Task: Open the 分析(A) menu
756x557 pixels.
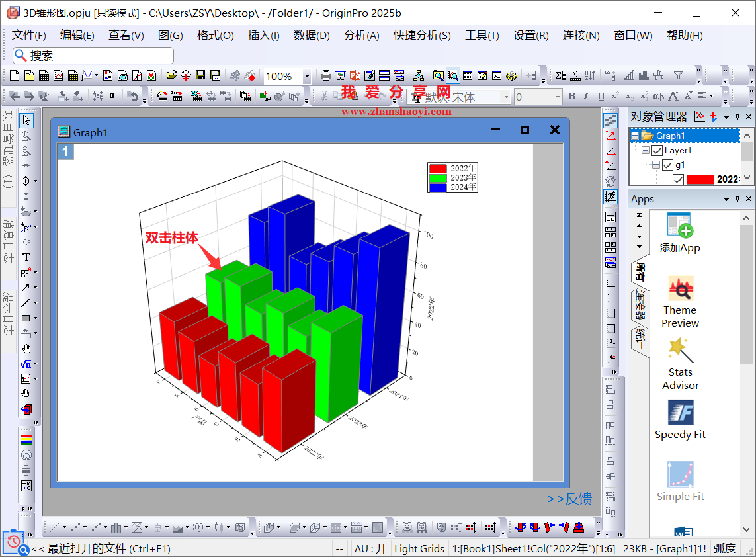Action: pyautogui.click(x=361, y=36)
